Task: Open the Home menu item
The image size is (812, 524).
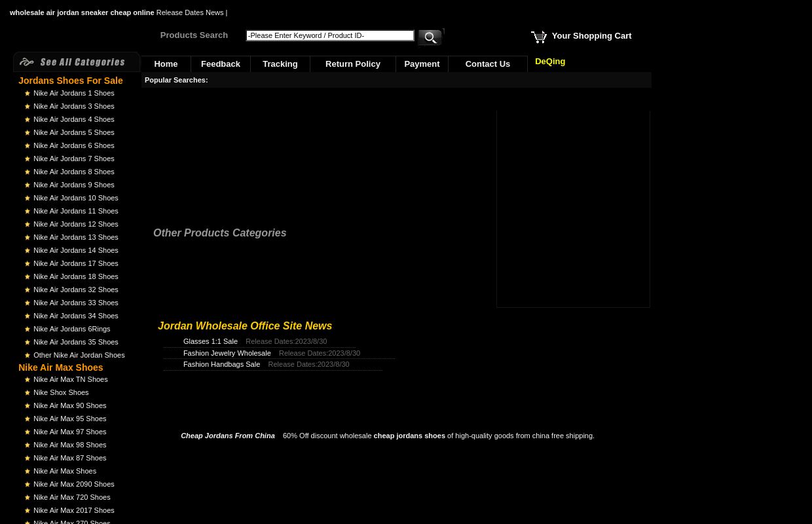Action: pos(166,64)
